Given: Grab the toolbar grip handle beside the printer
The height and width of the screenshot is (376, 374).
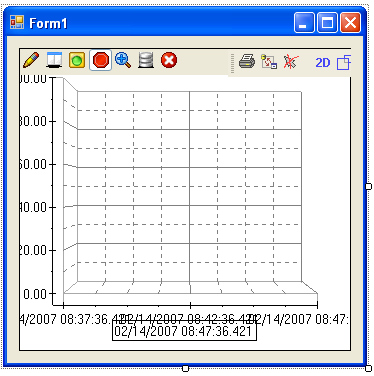Looking at the screenshot, I should 232,63.
